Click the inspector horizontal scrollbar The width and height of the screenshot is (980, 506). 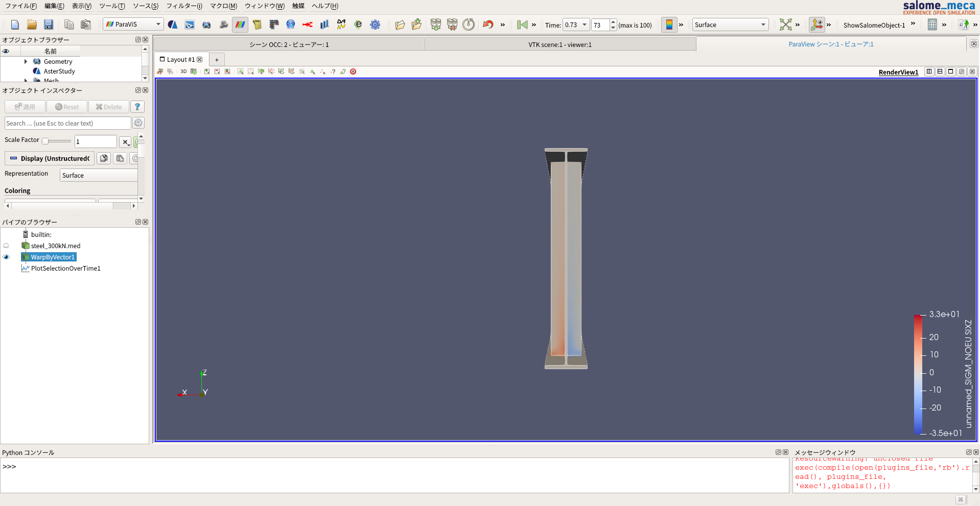point(71,206)
